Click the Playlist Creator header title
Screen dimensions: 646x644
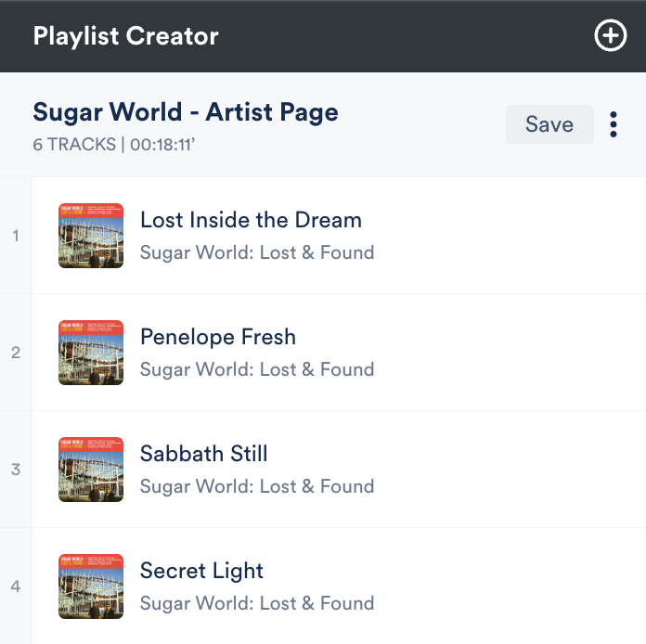pyautogui.click(x=126, y=36)
